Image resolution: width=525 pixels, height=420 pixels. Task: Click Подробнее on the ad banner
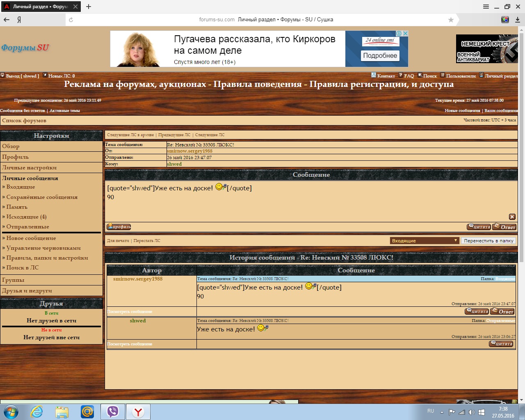pyautogui.click(x=380, y=56)
